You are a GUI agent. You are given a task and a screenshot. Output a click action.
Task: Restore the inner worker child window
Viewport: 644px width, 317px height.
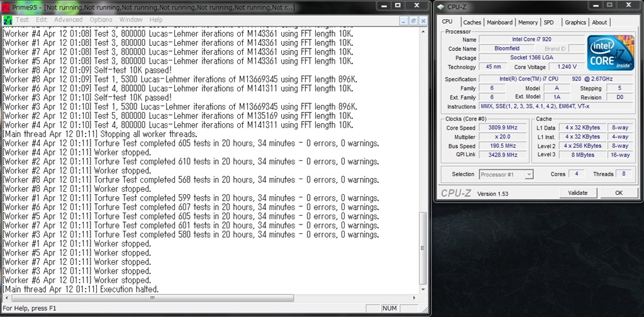414,19
